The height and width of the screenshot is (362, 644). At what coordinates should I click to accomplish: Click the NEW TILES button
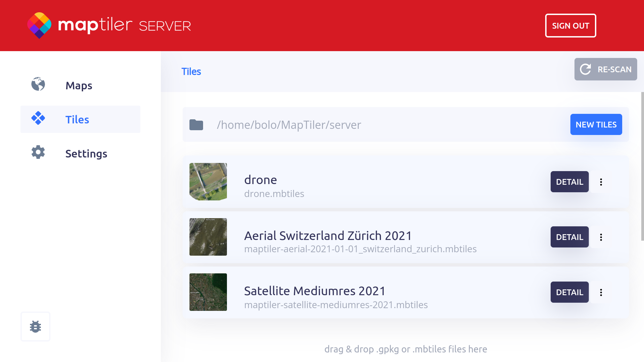(596, 125)
